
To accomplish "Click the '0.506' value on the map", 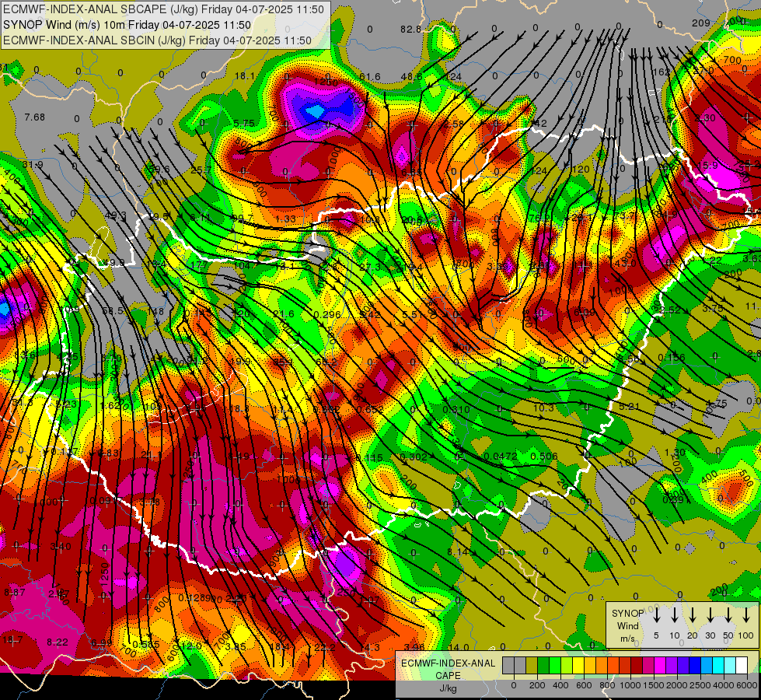I will [x=544, y=456].
